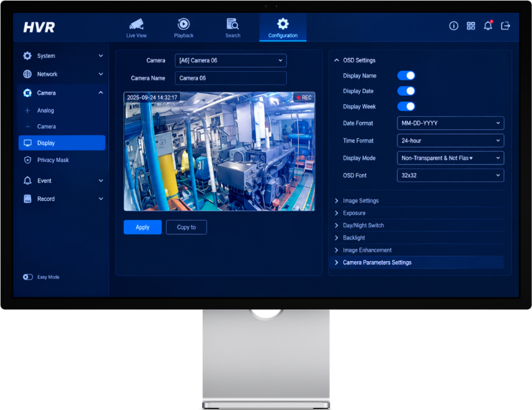Click the 2025-09-24 timestamp overlay
The image size is (532, 410).
point(152,97)
